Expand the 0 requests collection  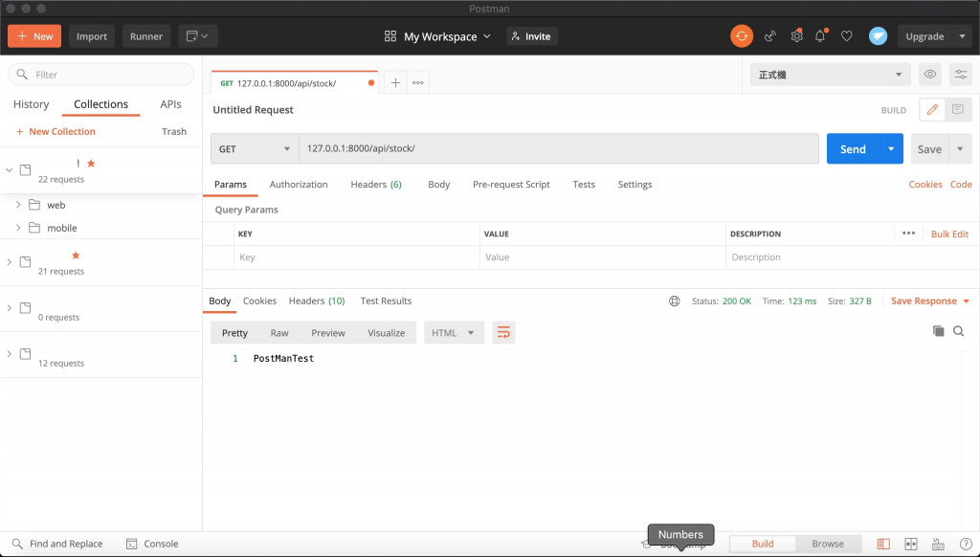pyautogui.click(x=9, y=307)
